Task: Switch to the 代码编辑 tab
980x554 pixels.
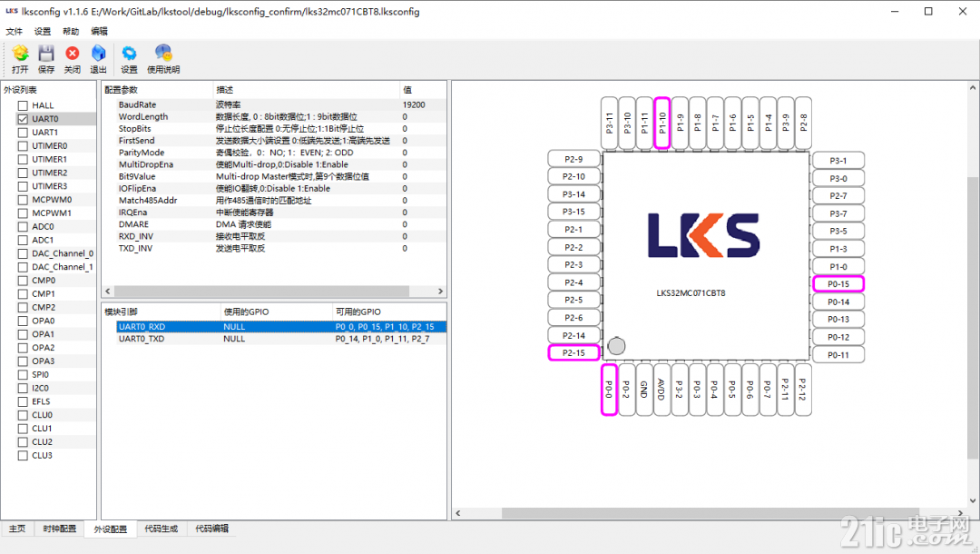Action: click(x=211, y=529)
